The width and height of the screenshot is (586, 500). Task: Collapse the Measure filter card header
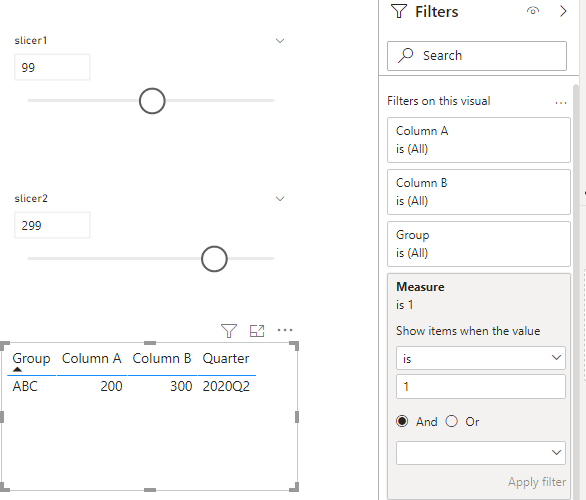(479, 296)
